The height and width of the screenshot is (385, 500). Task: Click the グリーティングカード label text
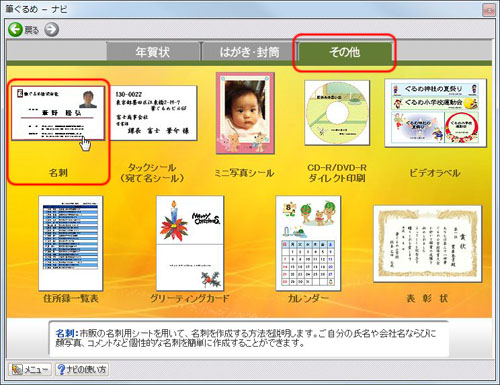pos(190,298)
